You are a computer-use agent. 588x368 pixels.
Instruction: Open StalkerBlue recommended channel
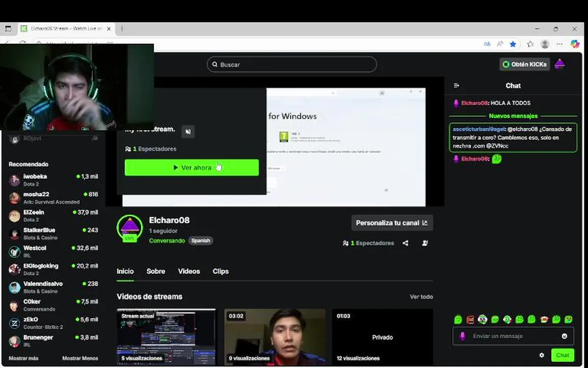(x=53, y=234)
